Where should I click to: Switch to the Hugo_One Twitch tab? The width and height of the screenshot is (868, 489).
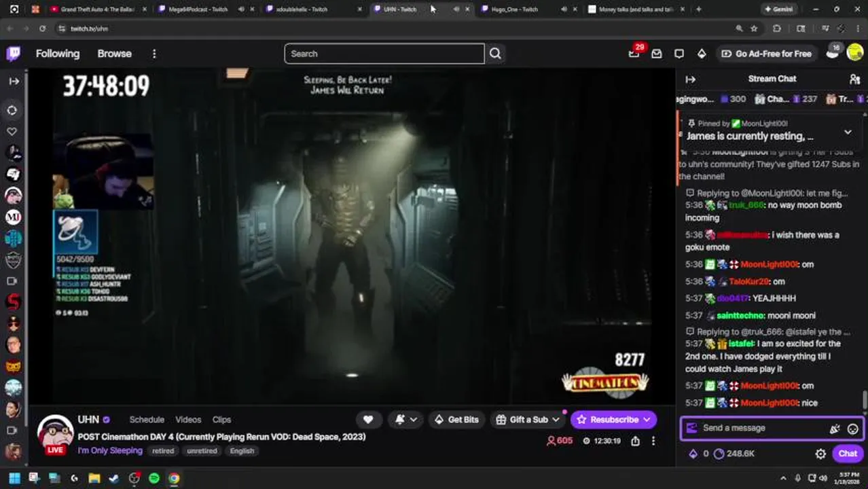pyautogui.click(x=514, y=10)
